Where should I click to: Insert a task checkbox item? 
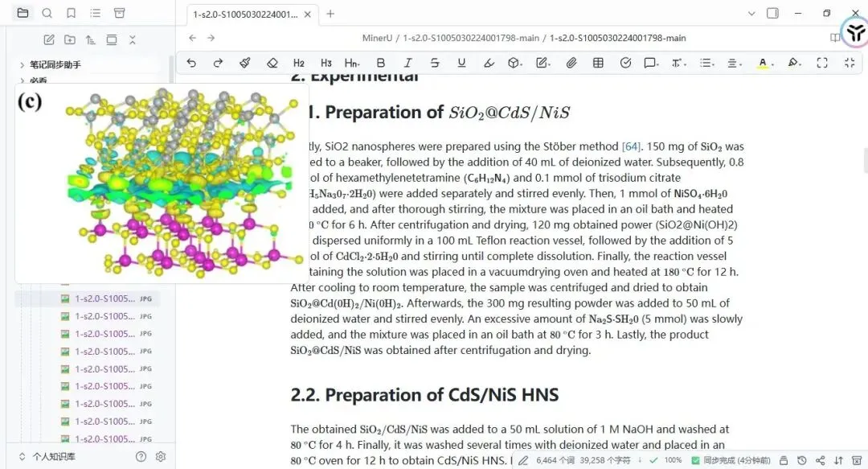click(625, 64)
